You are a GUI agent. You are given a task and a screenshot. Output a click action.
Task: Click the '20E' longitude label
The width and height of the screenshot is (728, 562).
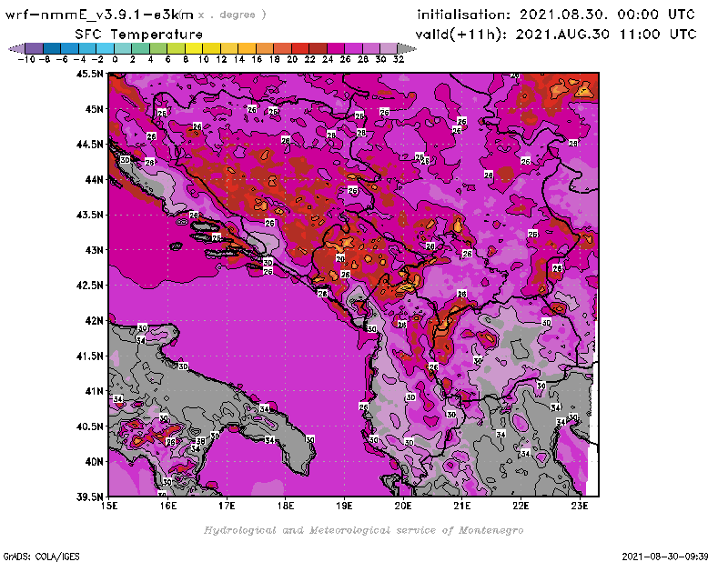[x=403, y=506]
